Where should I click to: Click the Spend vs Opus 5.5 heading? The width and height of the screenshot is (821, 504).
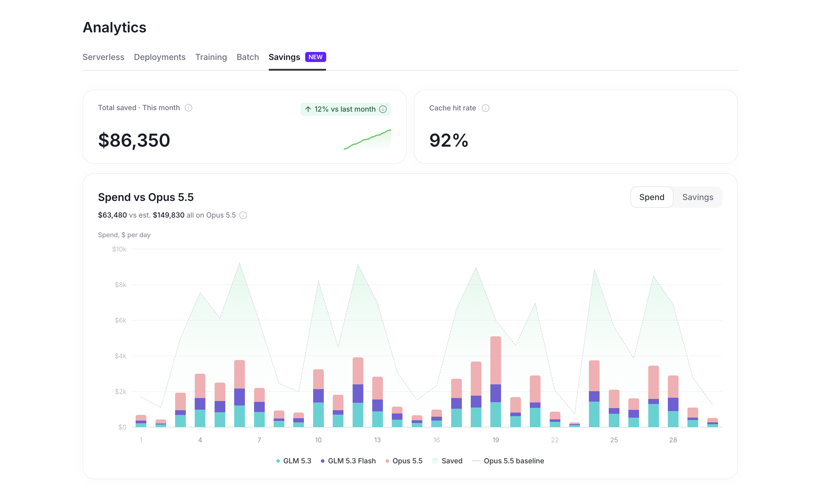[146, 197]
